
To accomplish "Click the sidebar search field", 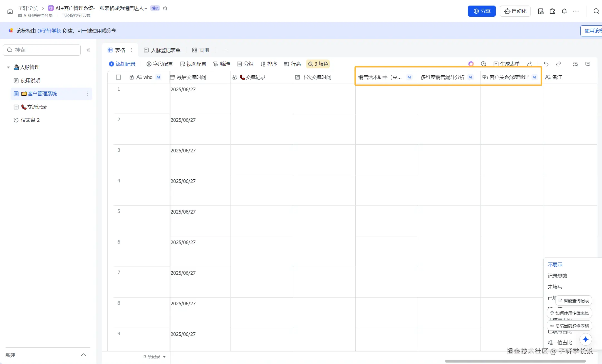I will pyautogui.click(x=42, y=50).
